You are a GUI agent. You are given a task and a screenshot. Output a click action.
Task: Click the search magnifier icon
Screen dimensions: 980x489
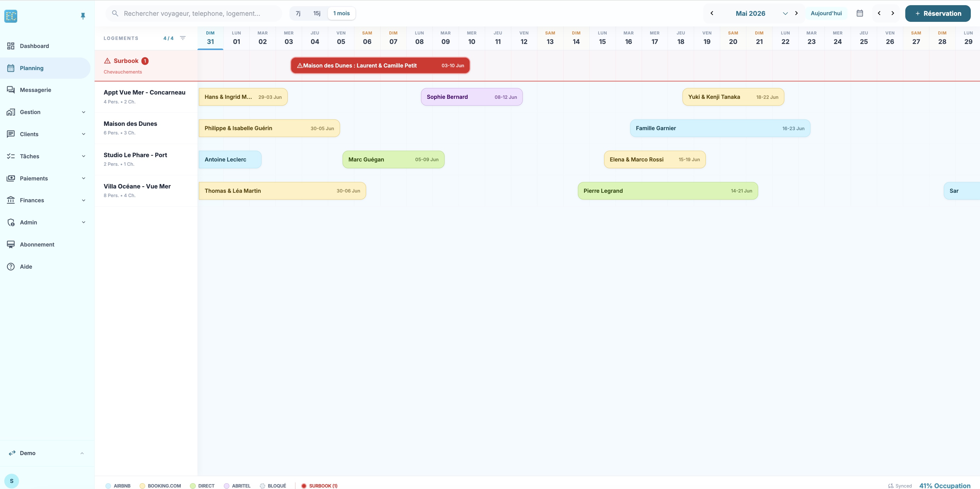click(115, 13)
